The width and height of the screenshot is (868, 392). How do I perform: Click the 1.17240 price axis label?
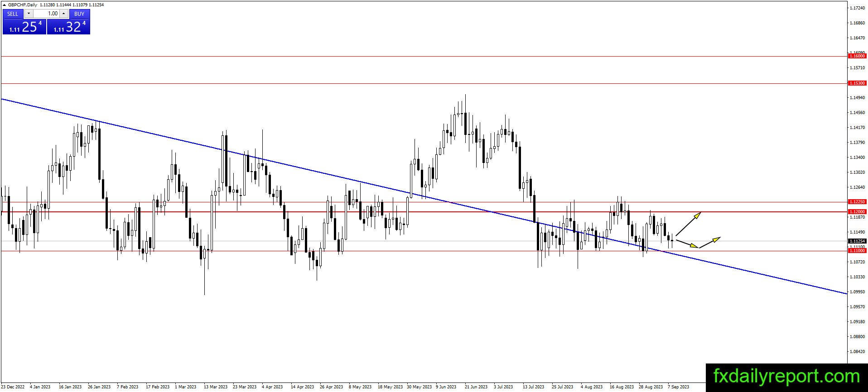[857, 8]
